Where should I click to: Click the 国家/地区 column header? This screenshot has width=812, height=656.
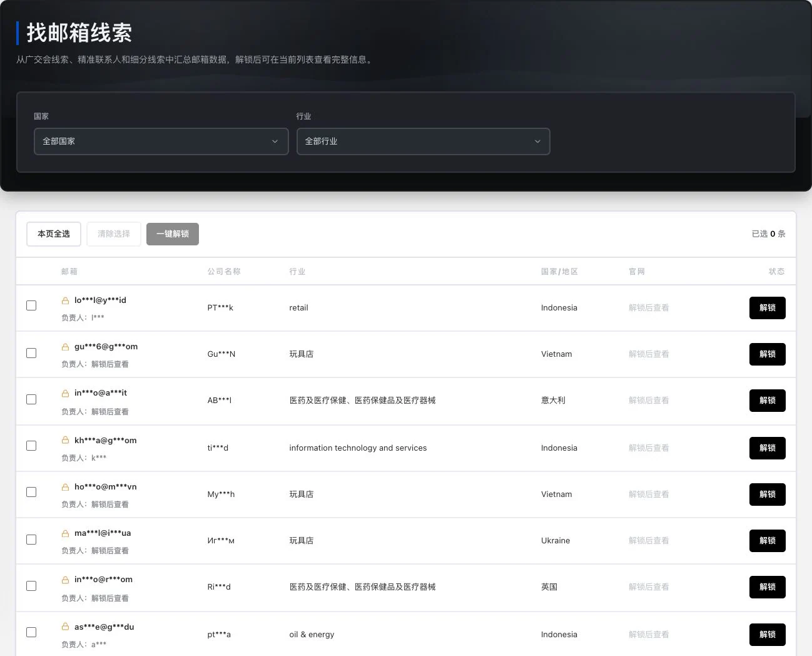pos(559,272)
